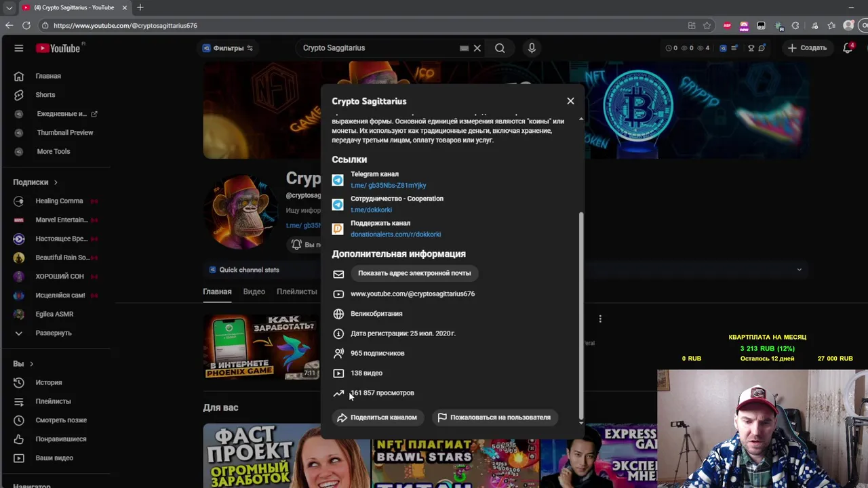Open the Phoenix Game video thumbnail

262,347
